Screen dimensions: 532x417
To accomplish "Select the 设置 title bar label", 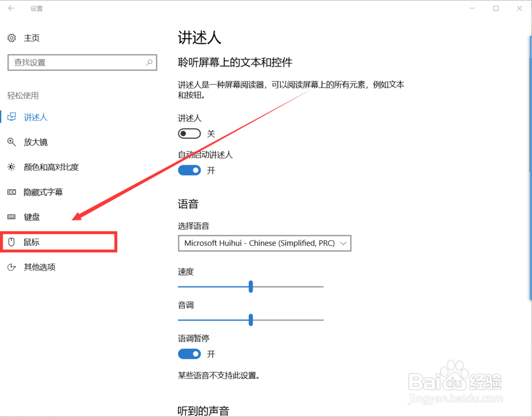I will coord(36,9).
